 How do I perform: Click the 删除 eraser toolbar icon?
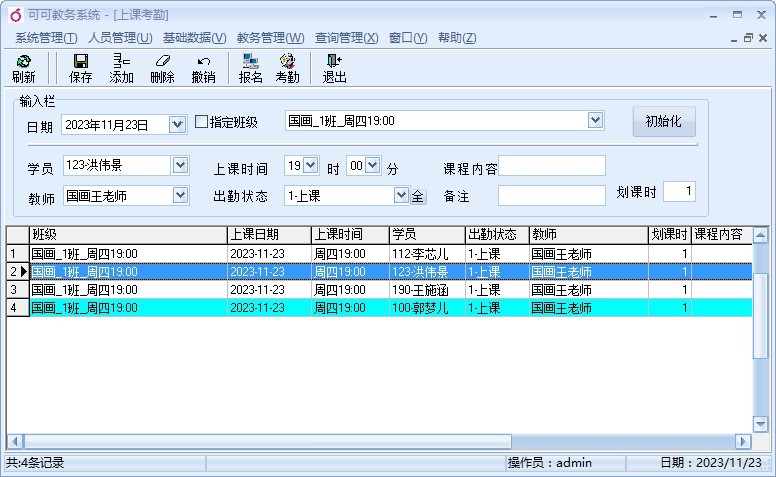coord(162,68)
